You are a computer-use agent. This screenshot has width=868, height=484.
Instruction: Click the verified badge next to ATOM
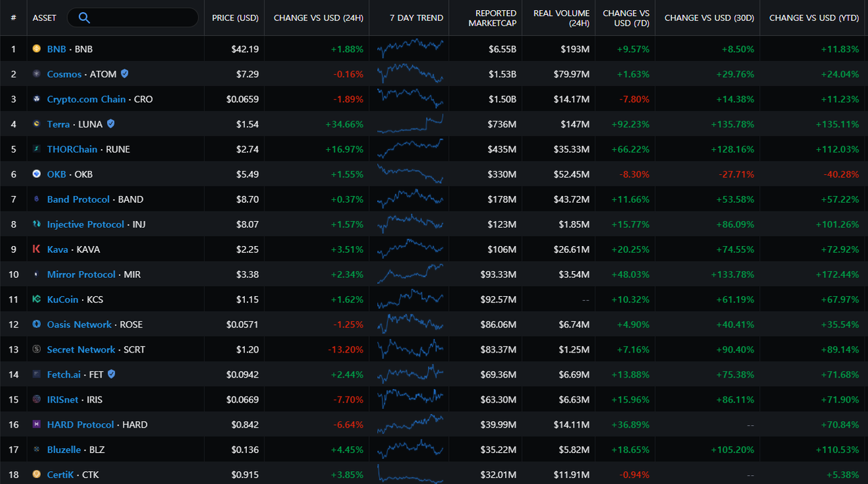coord(125,74)
